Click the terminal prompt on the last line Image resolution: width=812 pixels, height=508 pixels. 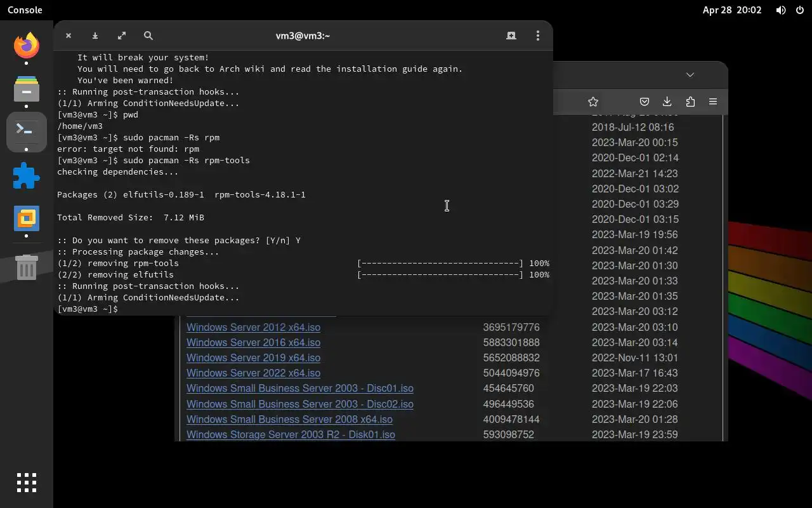88,309
